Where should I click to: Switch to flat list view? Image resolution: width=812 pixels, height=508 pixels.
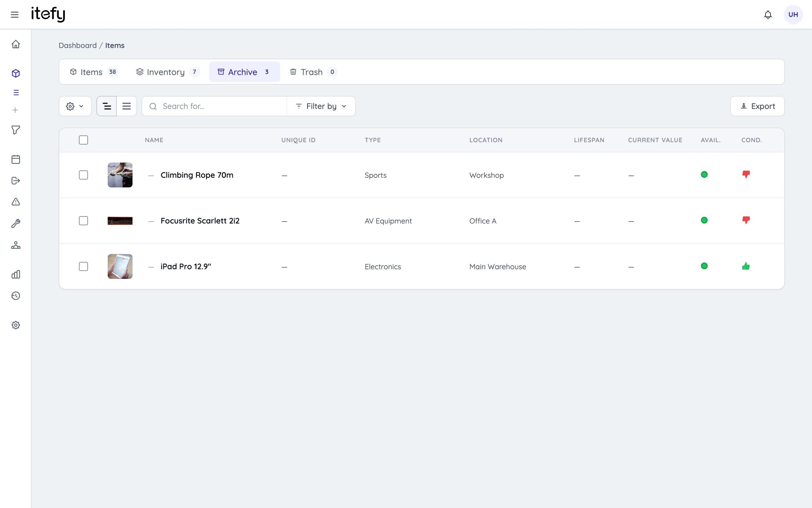127,106
